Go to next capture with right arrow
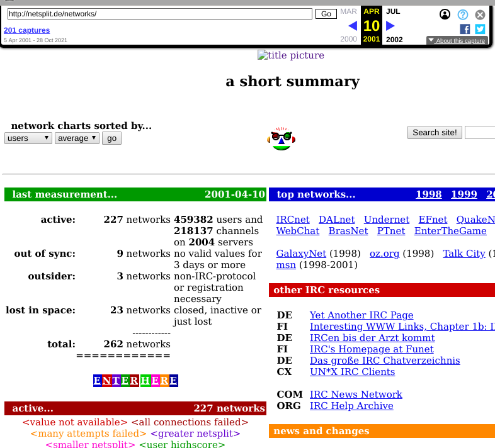 [x=390, y=26]
